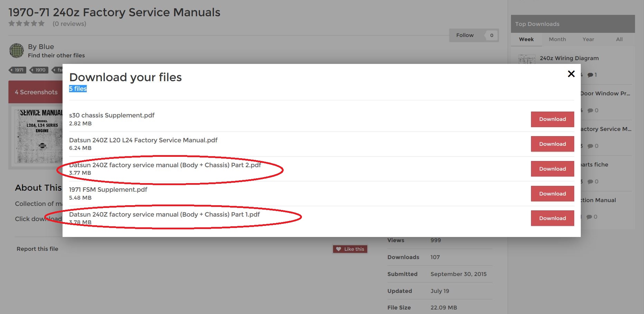Click the highlighted 5 files text
The image size is (644, 314).
click(x=78, y=89)
